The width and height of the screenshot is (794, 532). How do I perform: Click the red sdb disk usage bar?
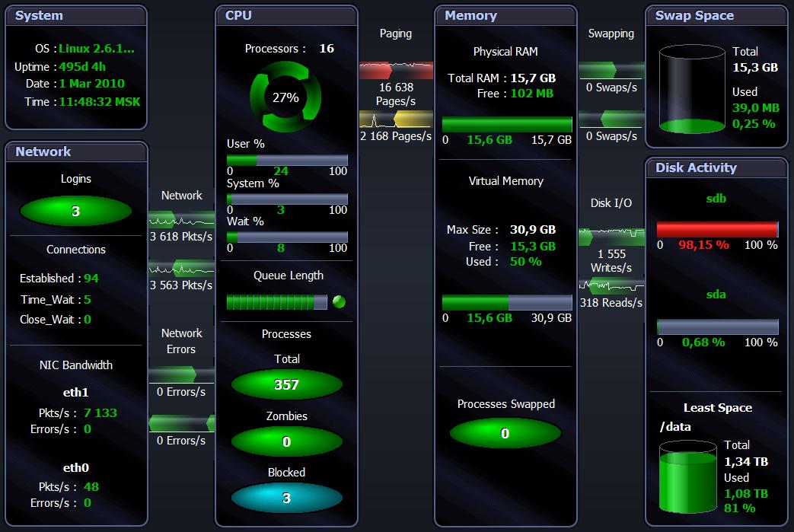pyautogui.click(x=717, y=230)
